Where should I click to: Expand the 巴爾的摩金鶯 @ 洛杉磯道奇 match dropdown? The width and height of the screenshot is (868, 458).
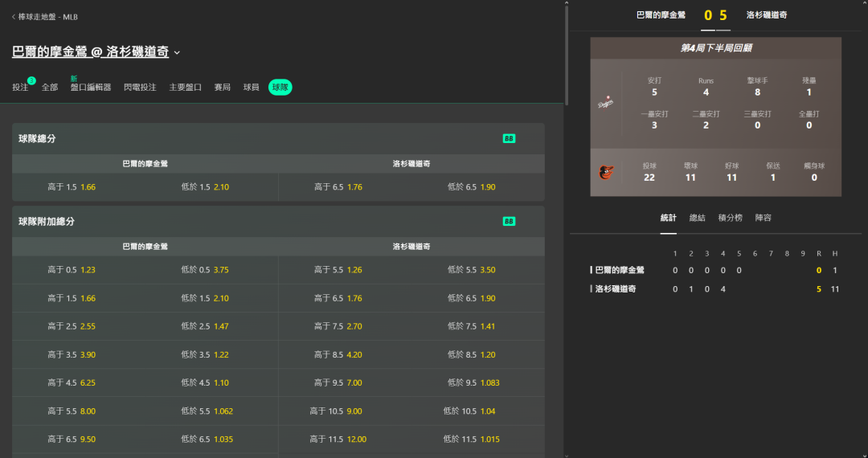pos(177,52)
